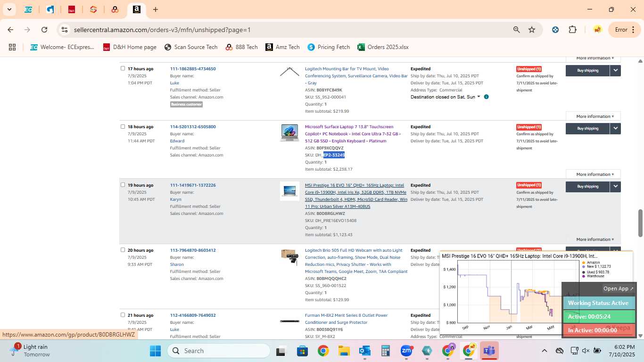This screenshot has height=362, width=644.
Task: Expand shipping options arrow for Logitech Mounting Bar
Action: (x=615, y=70)
